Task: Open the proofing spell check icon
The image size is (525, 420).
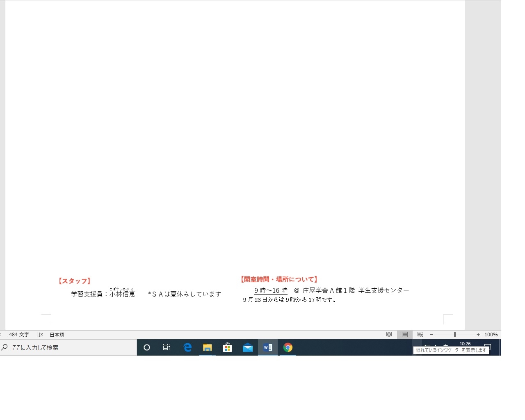Action: tap(40, 335)
